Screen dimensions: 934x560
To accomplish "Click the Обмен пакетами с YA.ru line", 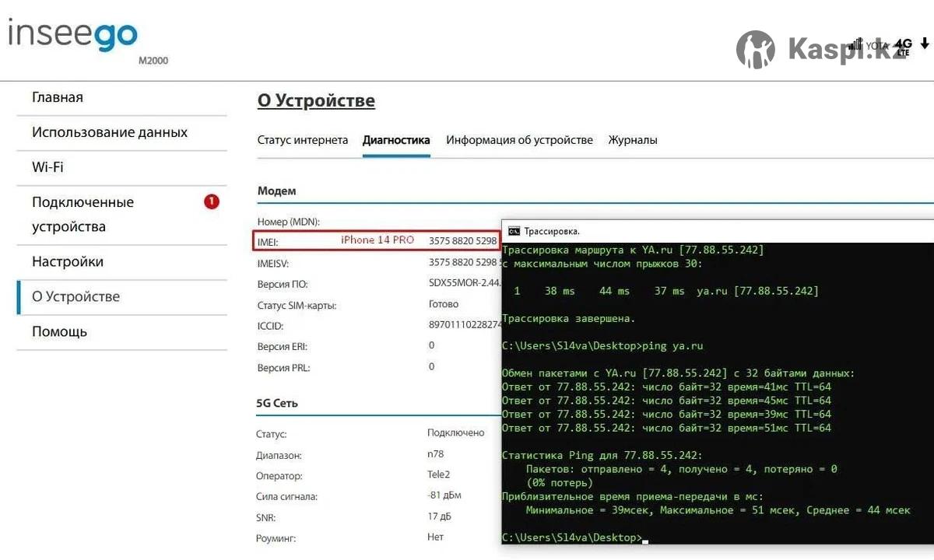I will [x=678, y=373].
